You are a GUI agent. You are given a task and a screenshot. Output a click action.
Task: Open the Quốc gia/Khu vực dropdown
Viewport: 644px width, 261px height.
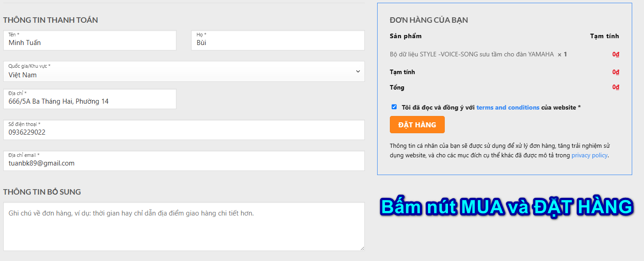[184, 71]
